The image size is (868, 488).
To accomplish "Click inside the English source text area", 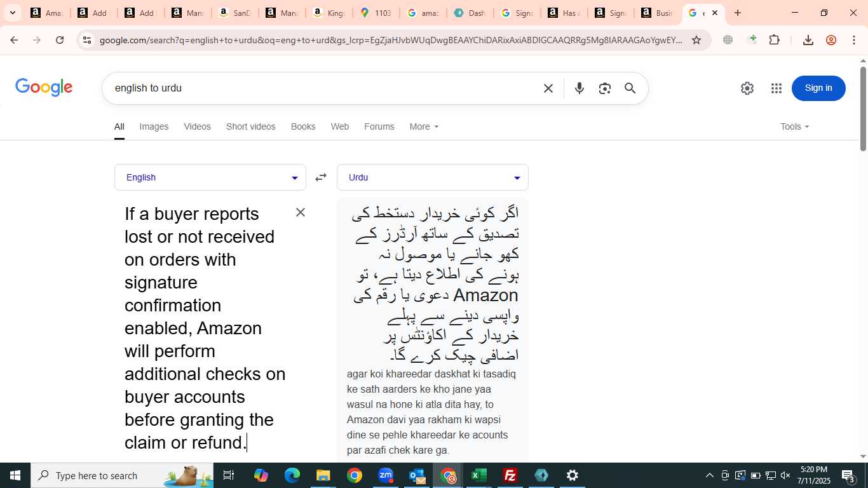I will point(205,328).
